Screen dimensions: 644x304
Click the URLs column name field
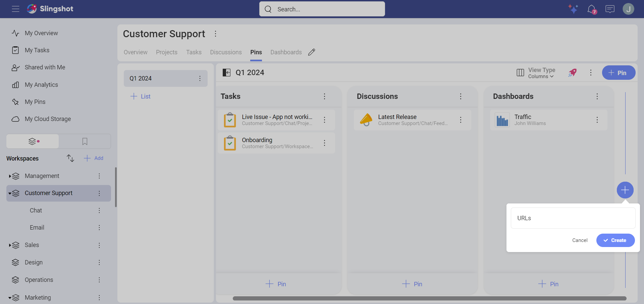click(x=573, y=218)
